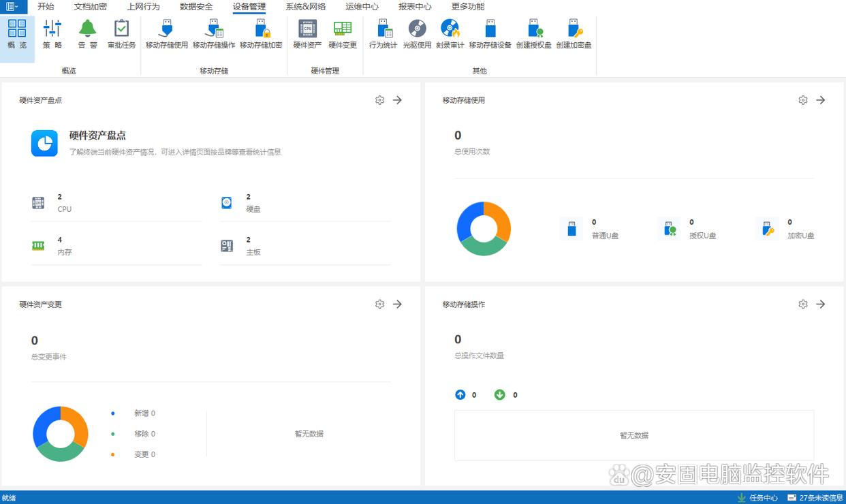The image size is (846, 504).
Task: Click the 告警 alarm bell icon
Action: click(x=87, y=33)
